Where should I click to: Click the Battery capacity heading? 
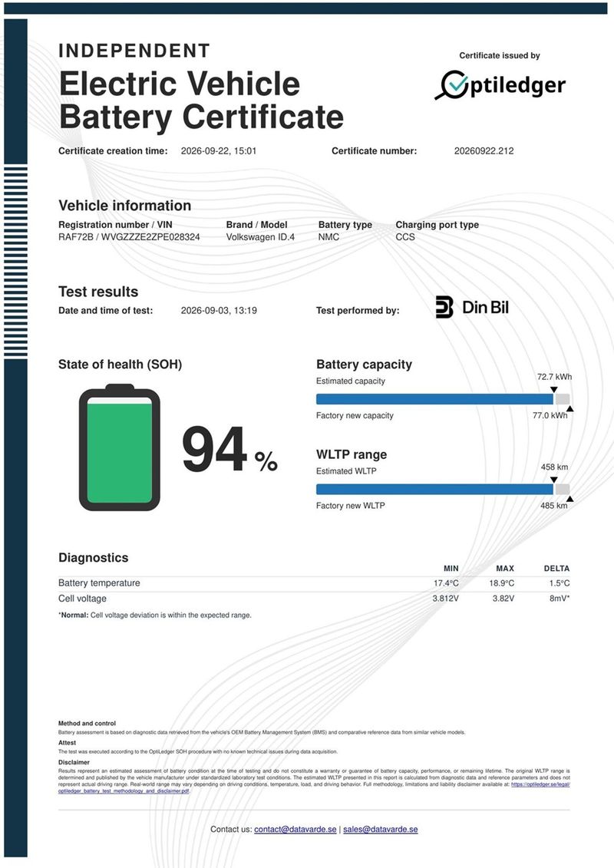point(365,365)
